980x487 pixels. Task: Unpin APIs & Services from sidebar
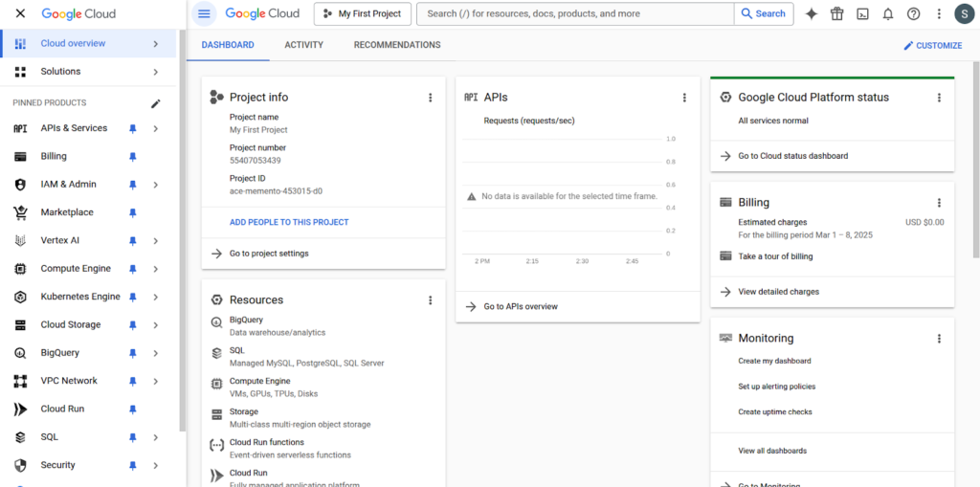132,128
